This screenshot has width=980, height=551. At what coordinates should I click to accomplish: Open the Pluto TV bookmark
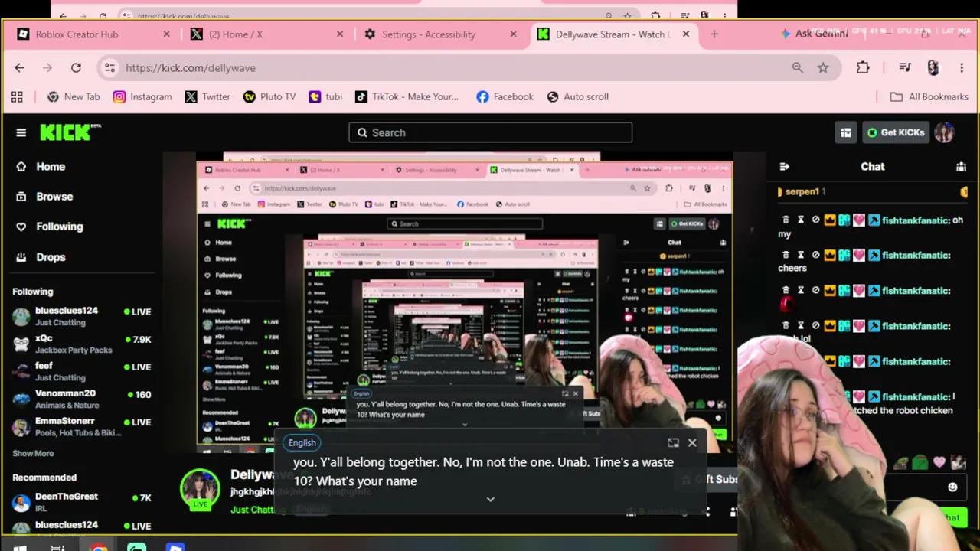coord(269,97)
